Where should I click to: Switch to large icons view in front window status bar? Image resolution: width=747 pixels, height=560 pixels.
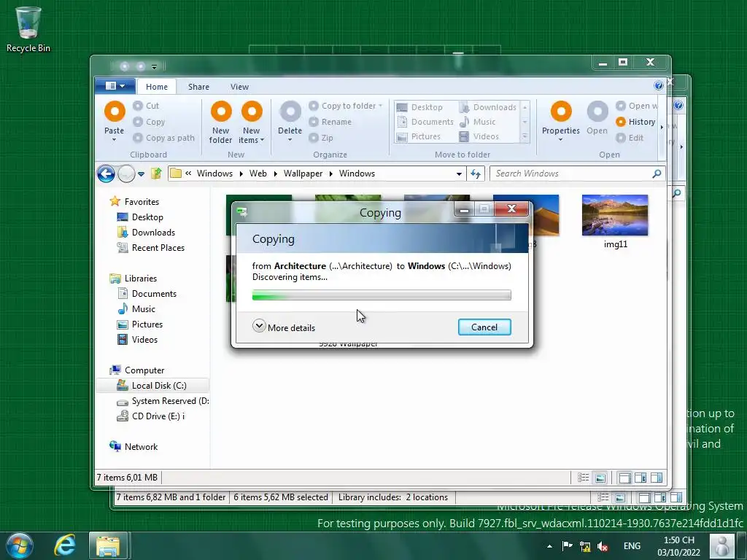pos(600,478)
